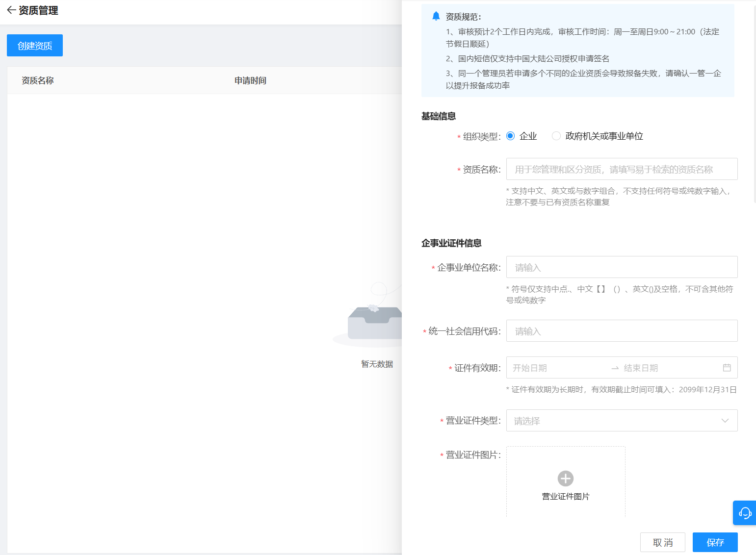Click the 资质名称 input field
The width and height of the screenshot is (756, 555).
(x=622, y=169)
